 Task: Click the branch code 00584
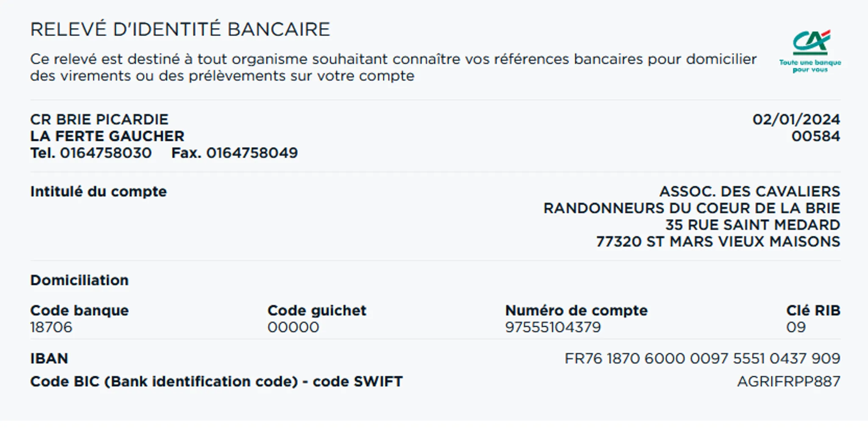pos(815,137)
